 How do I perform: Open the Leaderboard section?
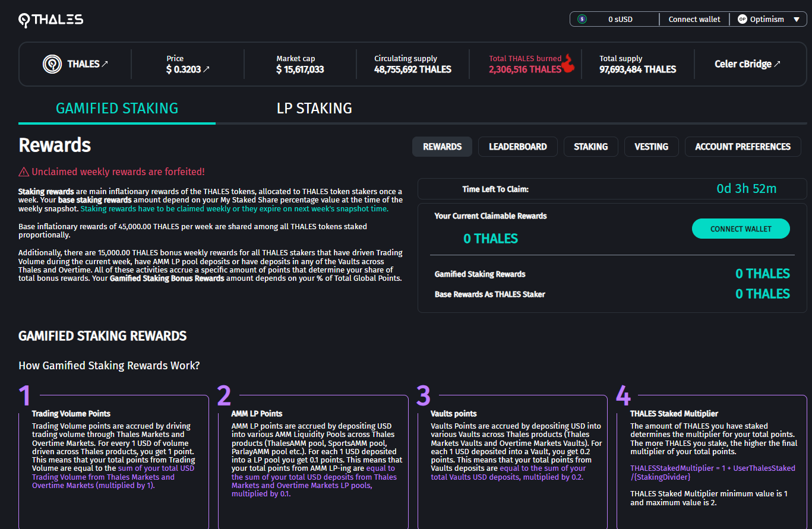[x=517, y=147]
